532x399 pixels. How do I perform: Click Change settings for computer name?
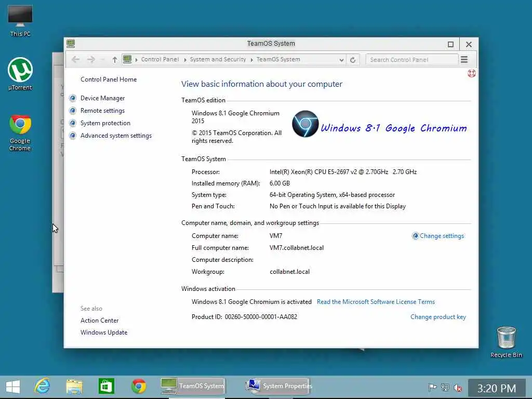[x=442, y=236]
